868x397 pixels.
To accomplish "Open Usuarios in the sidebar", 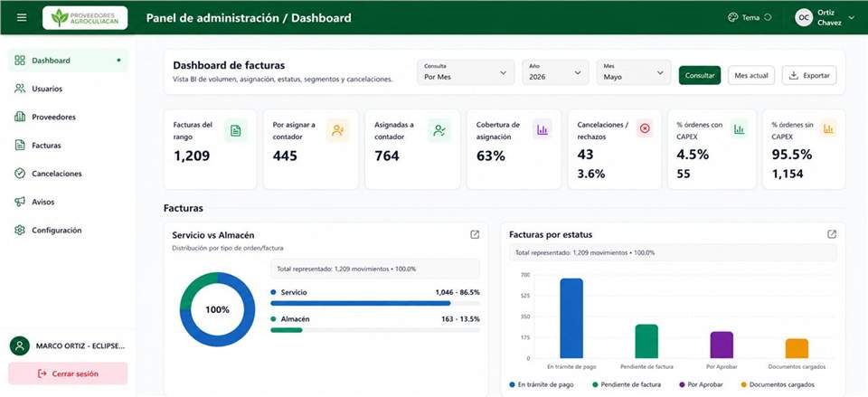I will tap(68, 89).
